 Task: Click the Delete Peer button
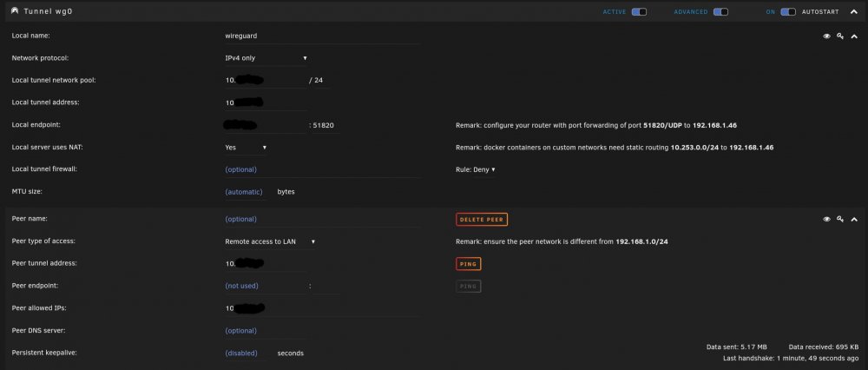482,220
